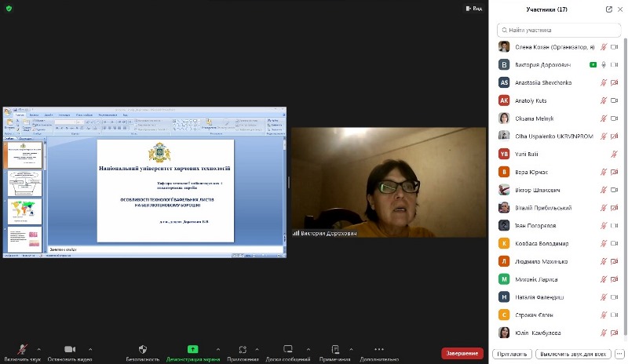628x364 pixels.
Task: Click signal strength icon on Виктория Дорохович video
Action: click(x=296, y=233)
